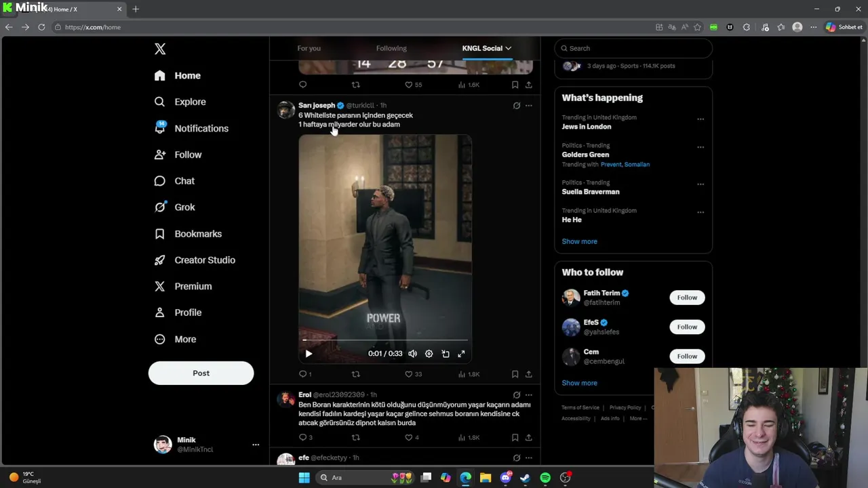Image resolution: width=868 pixels, height=488 pixels.
Task: Open Chat in the sidebar
Action: (175, 181)
